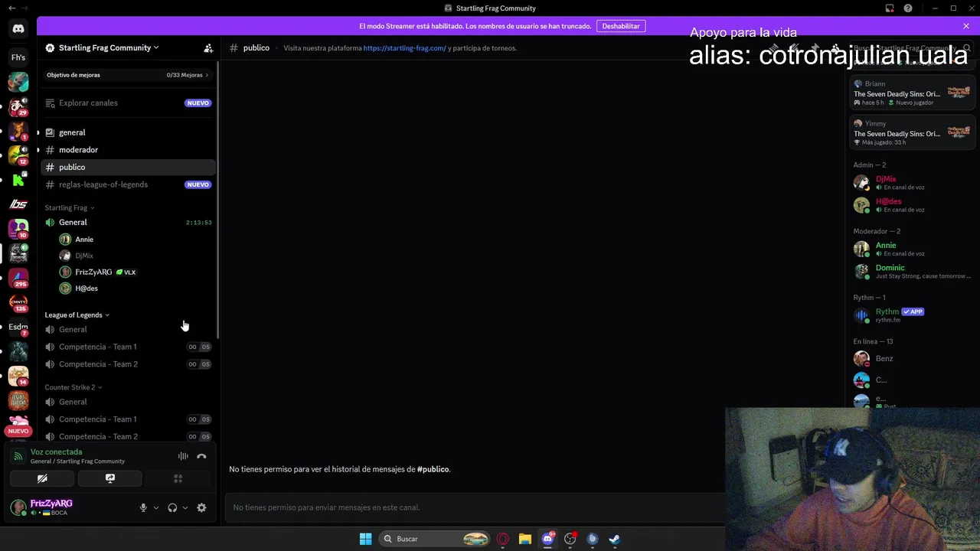Open DjMix admin member profile
980x551 pixels.
pos(911,182)
